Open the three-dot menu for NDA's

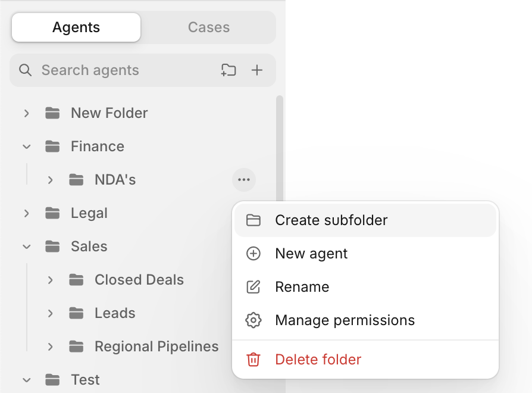coord(244,180)
